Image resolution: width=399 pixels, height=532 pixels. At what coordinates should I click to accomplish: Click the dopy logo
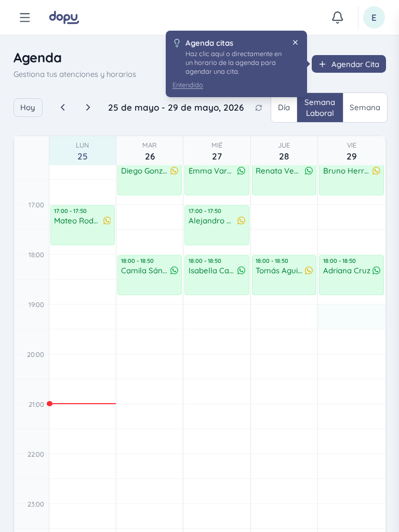click(x=64, y=17)
